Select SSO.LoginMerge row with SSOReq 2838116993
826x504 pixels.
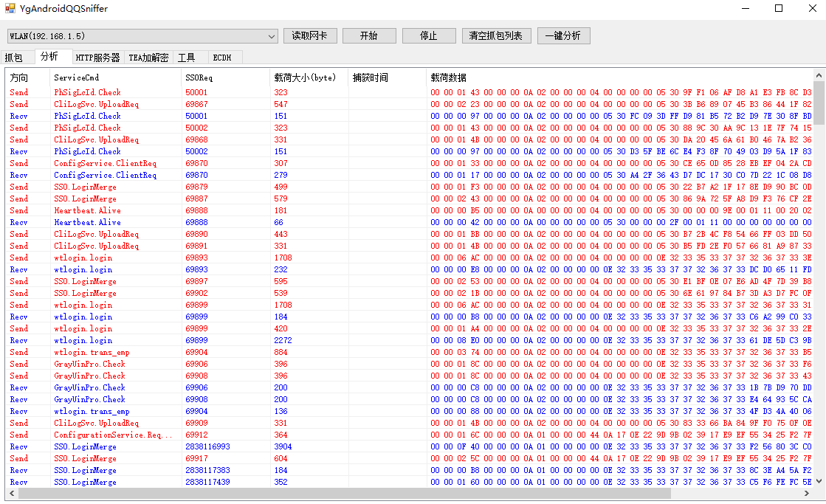410,446
